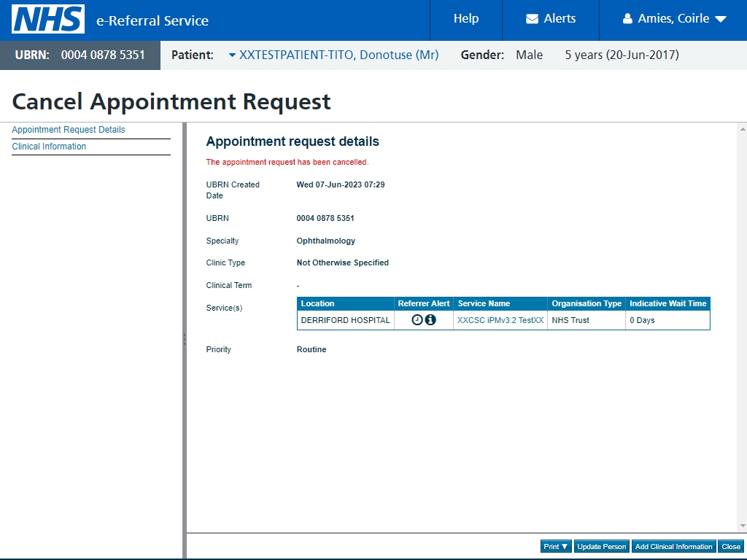
Task: Open the Help menu
Action: 466,18
